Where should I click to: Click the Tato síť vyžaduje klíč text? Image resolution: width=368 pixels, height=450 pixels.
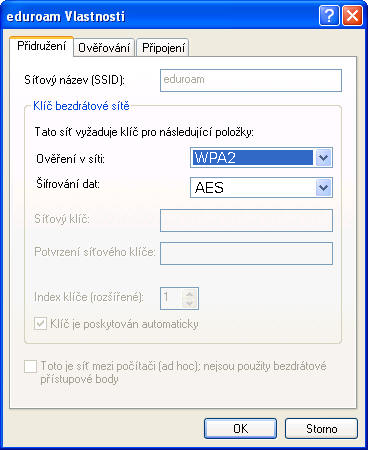coord(144,132)
